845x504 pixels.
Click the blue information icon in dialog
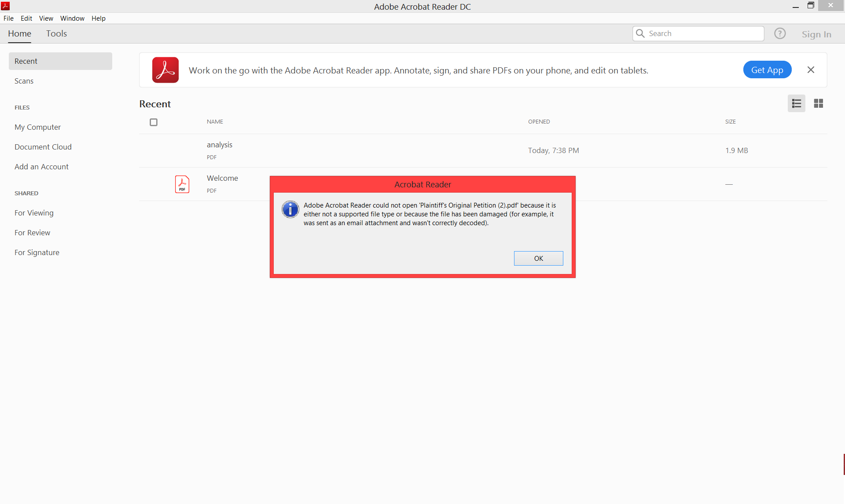(x=290, y=209)
